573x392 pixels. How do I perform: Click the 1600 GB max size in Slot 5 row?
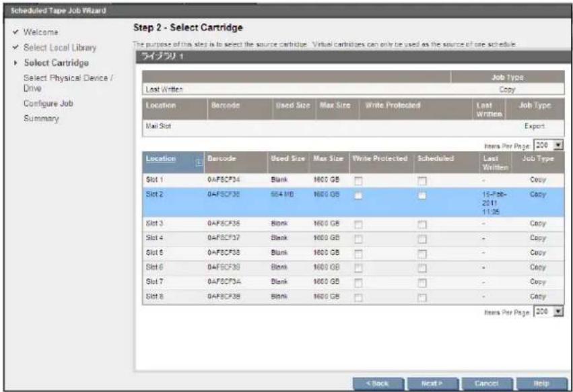[327, 253]
